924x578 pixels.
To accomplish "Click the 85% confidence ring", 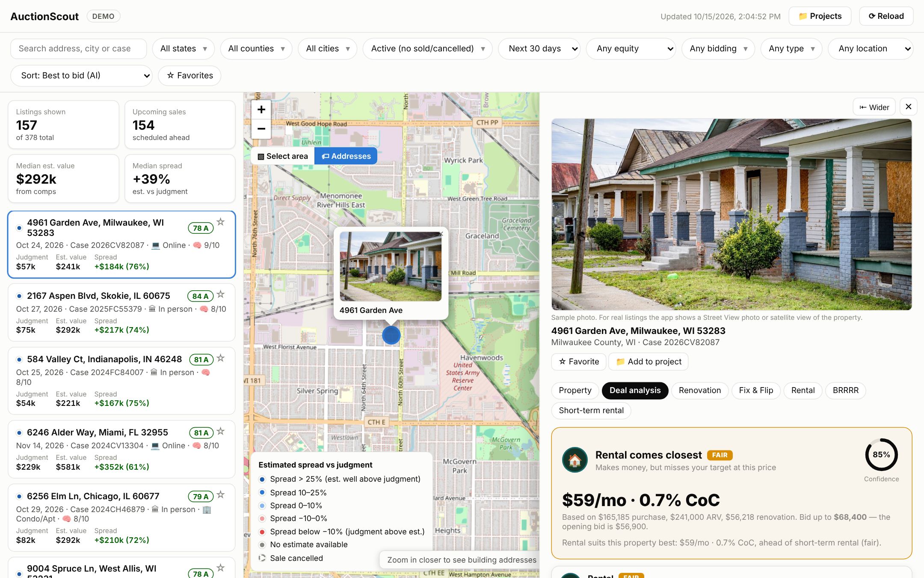I will click(881, 455).
